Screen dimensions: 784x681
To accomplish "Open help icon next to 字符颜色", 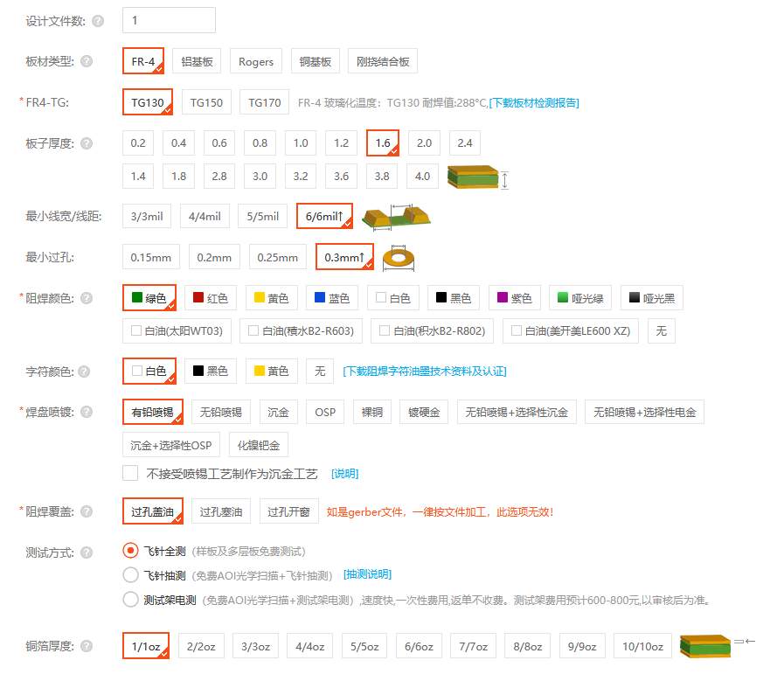I will tap(84, 372).
